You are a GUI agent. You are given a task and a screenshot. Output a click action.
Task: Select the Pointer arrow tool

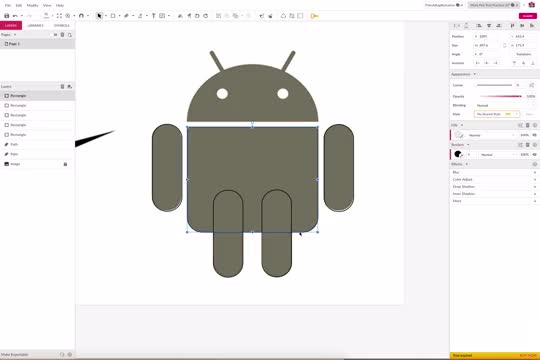[x=100, y=16]
